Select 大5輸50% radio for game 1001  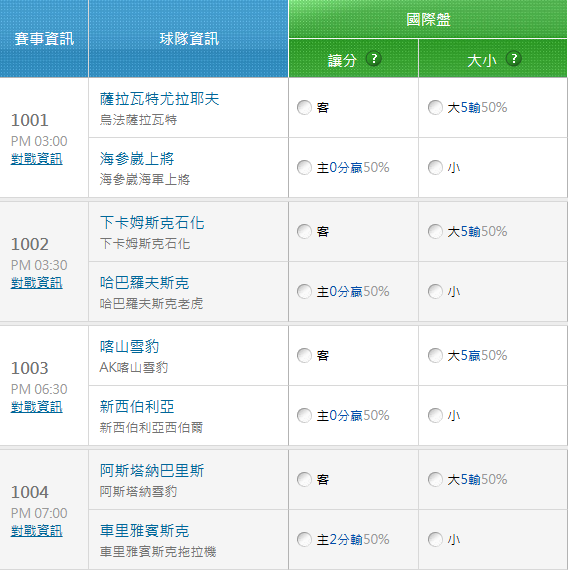tap(435, 107)
